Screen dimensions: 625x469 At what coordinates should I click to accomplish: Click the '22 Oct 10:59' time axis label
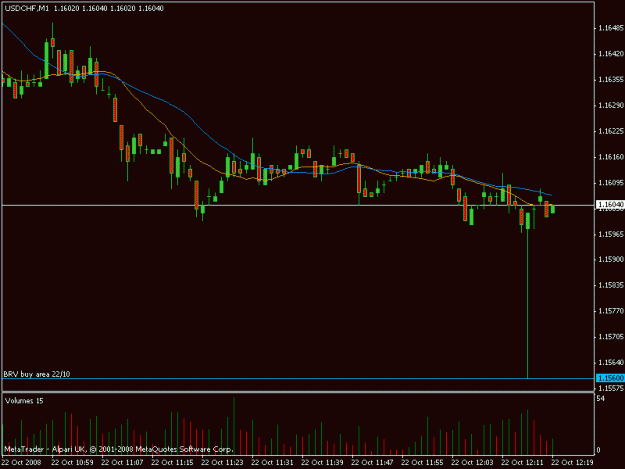click(x=73, y=463)
